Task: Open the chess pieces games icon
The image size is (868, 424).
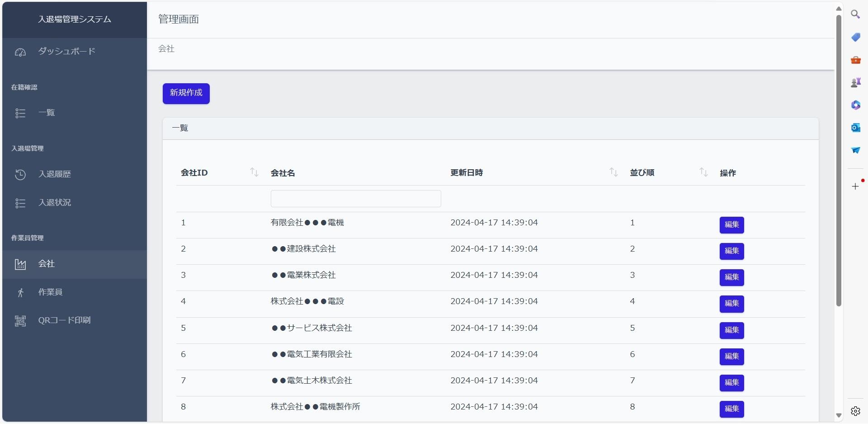Action: (855, 82)
